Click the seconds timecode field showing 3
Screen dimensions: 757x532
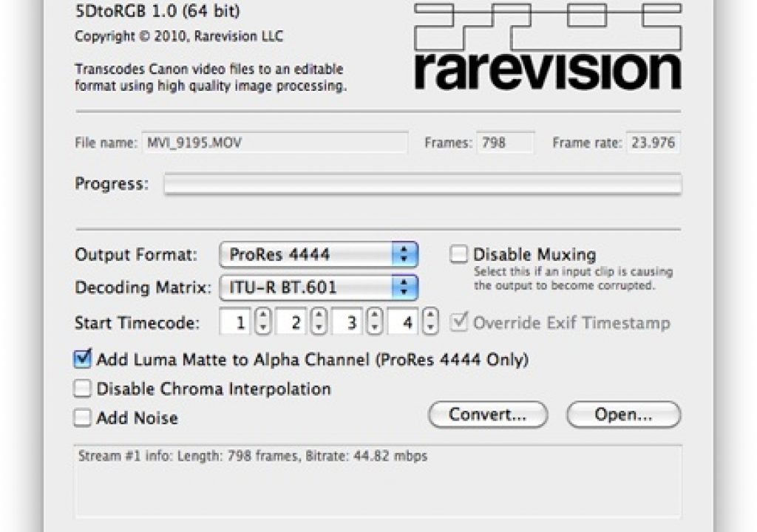tap(347, 322)
